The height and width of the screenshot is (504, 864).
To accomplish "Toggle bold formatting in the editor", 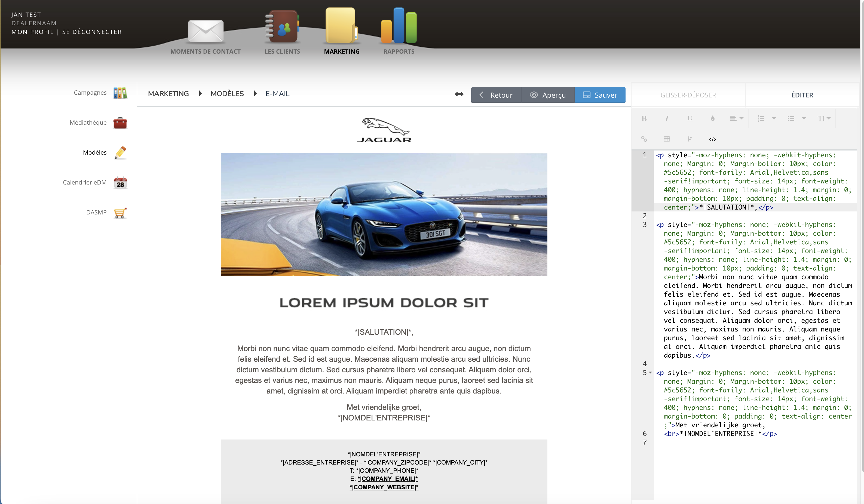I will click(644, 118).
